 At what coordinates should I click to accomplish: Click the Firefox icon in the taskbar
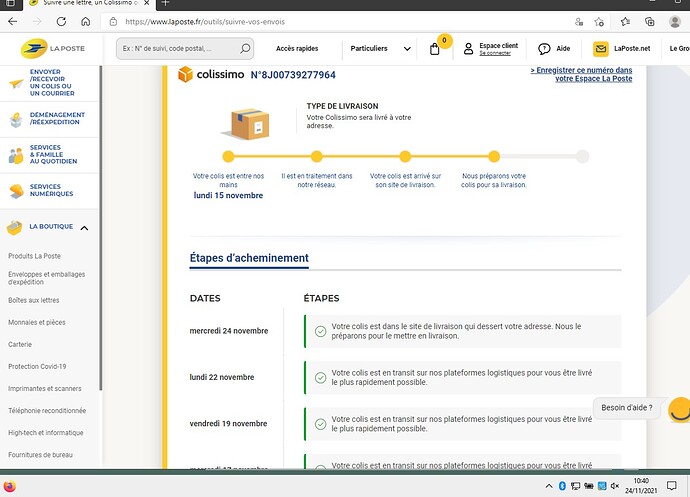(x=10, y=486)
